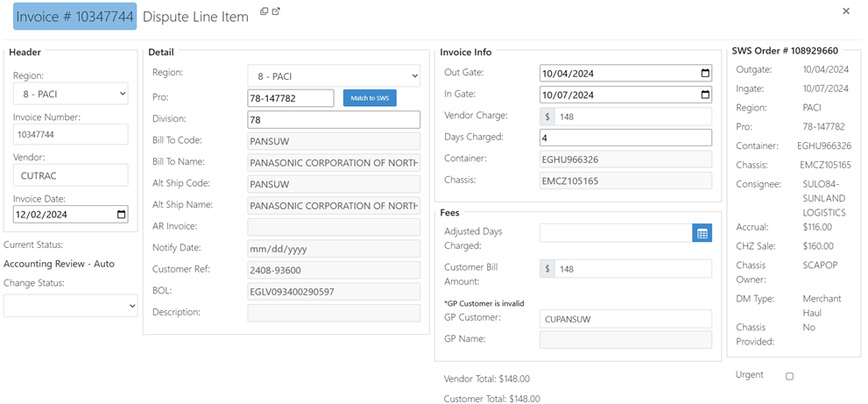Click the copy window icon beside Dispute Line Item
The image size is (868, 404).
pos(264,11)
